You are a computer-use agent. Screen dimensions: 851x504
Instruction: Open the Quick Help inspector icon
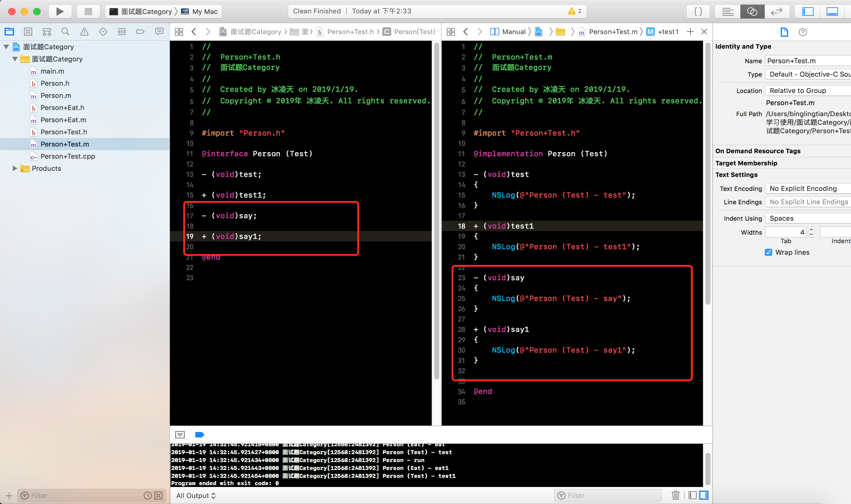click(x=802, y=32)
